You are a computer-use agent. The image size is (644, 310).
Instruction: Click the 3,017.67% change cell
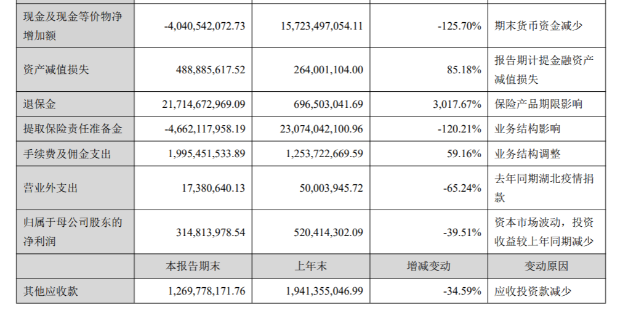(x=457, y=104)
